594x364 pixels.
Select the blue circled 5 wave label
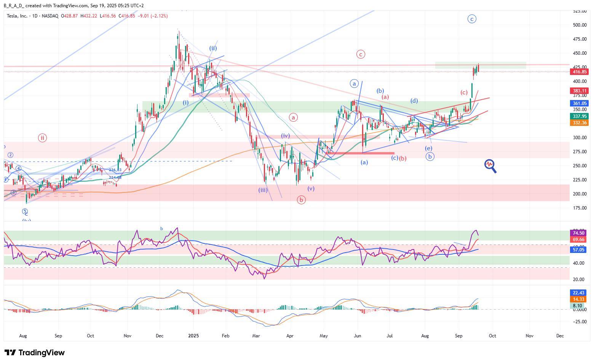[x=25, y=211]
